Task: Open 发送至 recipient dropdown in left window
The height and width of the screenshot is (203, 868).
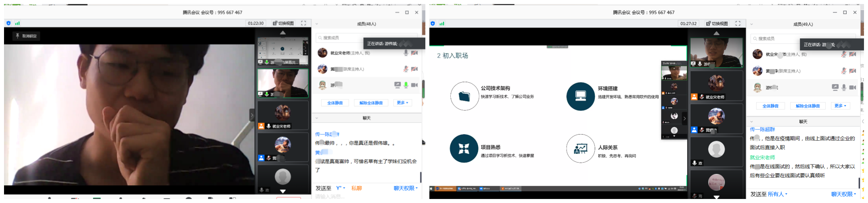Action: coord(340,188)
